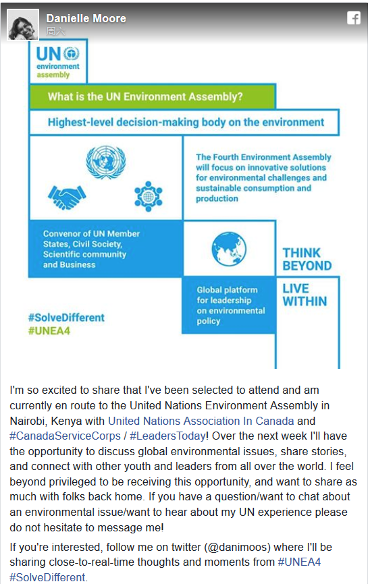Viewport: 370px width, 588px height.
Task: Click the #CanadaServiceCorps hashtag
Action: (65, 436)
